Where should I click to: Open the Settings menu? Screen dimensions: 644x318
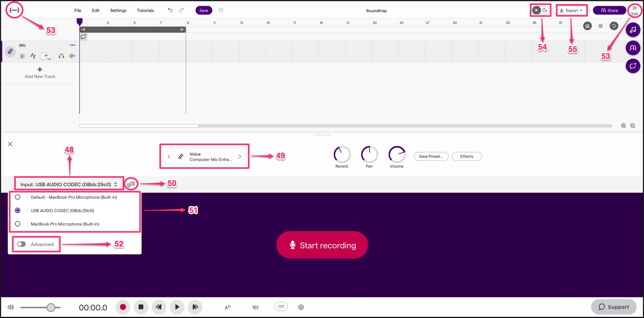coord(118,10)
